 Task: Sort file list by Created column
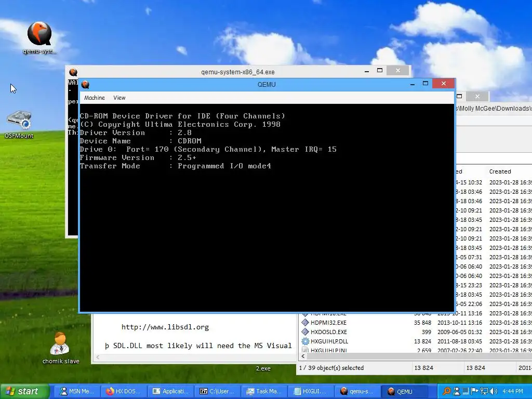(x=500, y=171)
